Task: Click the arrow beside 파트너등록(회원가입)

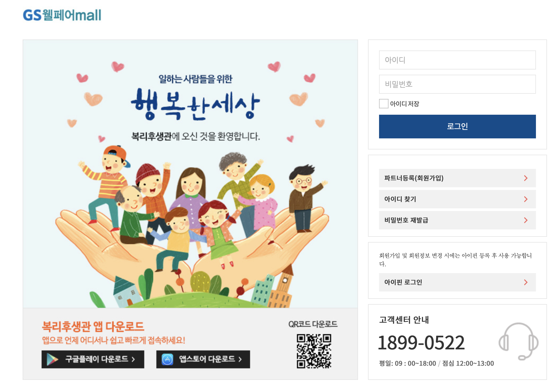Action: (x=526, y=178)
